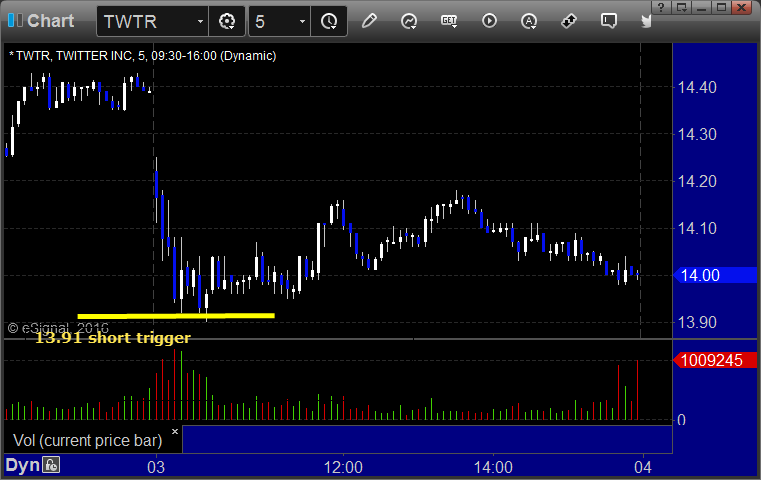Click the blue 14.00 current price marker
The height and width of the screenshot is (480, 761).
(715, 275)
